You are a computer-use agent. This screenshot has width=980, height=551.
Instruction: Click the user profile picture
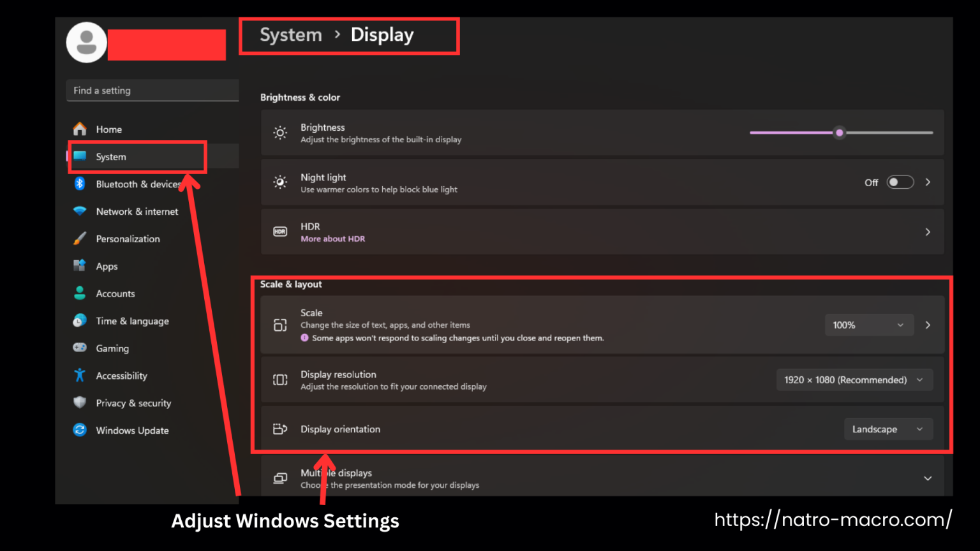pos(86,42)
